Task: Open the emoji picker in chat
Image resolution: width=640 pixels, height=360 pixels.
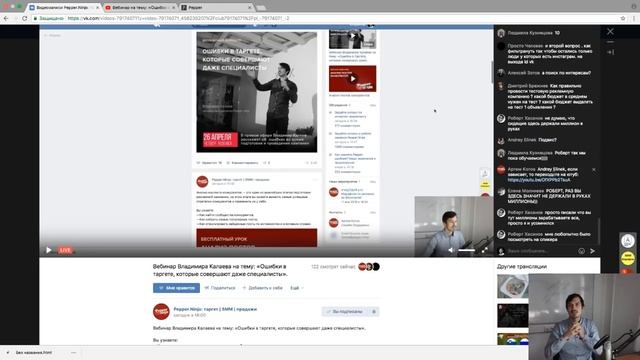Action: (x=581, y=251)
